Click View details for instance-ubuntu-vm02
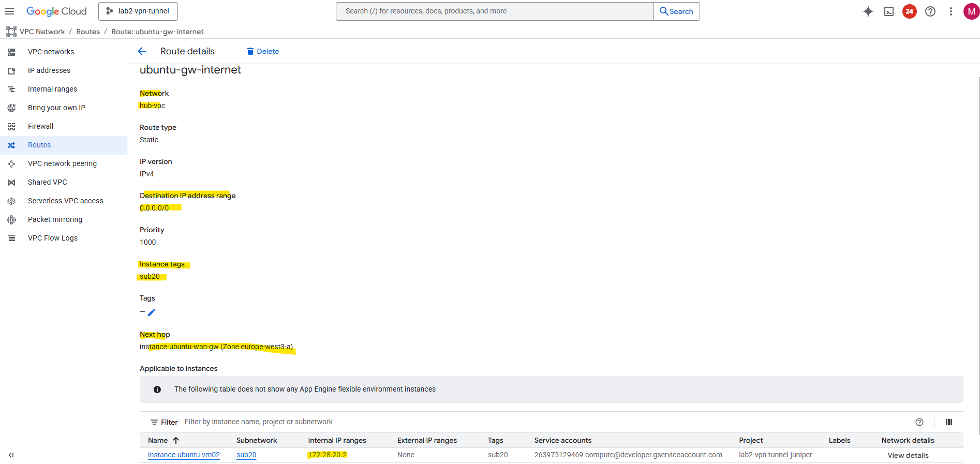The height and width of the screenshot is (464, 980). pyautogui.click(x=908, y=455)
